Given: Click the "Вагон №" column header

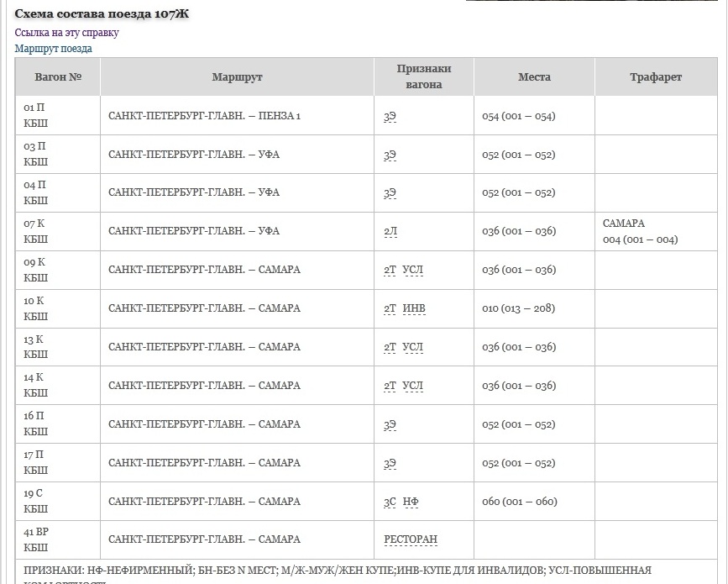Looking at the screenshot, I should tap(58, 77).
